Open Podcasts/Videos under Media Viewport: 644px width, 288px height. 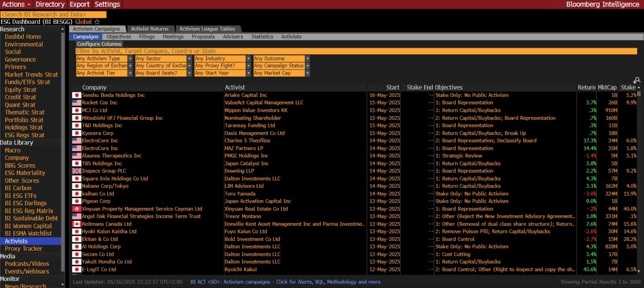27,264
